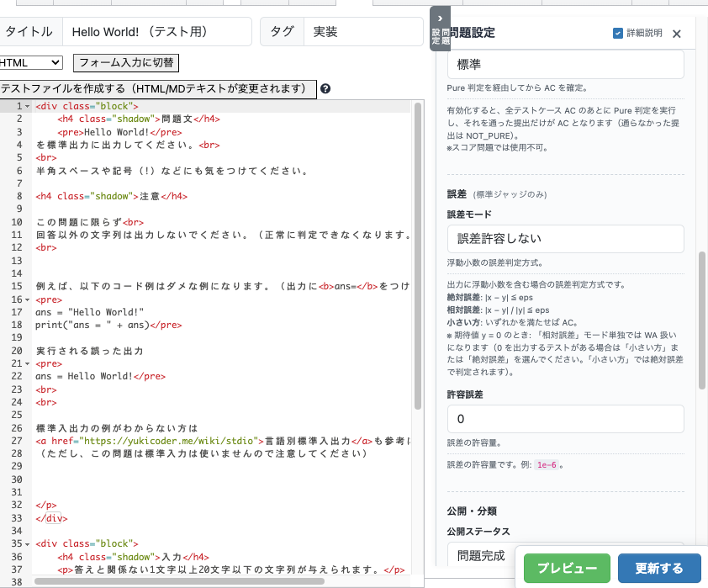Open the HTML format dropdown

(x=29, y=63)
